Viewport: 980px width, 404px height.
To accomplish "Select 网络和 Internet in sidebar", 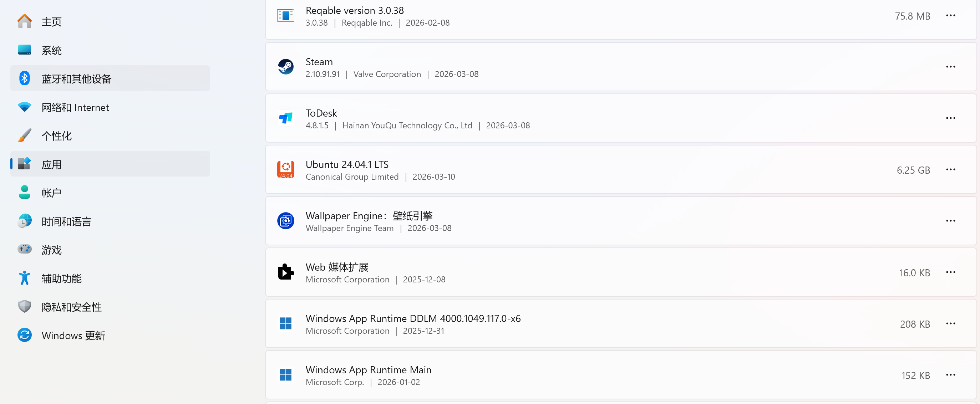I will click(x=75, y=108).
